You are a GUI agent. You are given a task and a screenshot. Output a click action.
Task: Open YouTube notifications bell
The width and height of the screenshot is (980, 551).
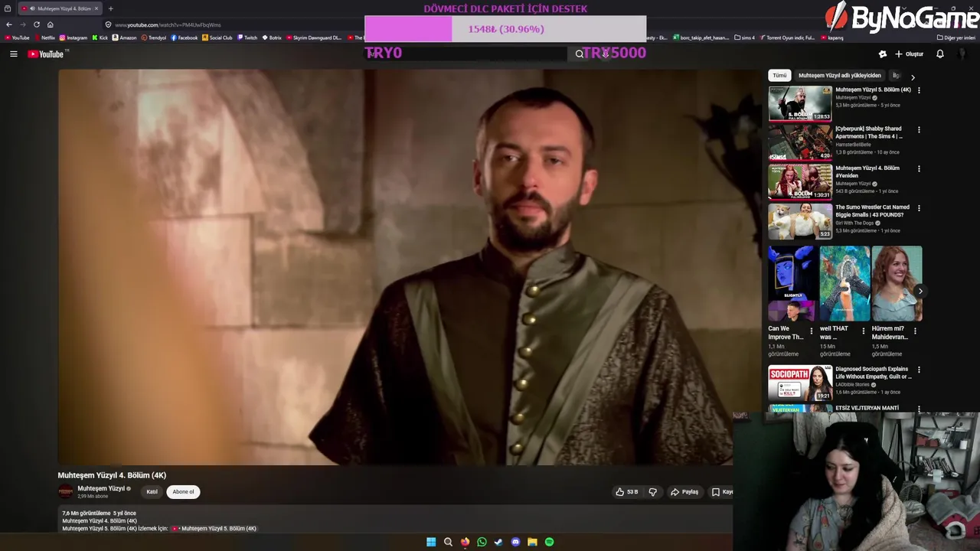939,54
